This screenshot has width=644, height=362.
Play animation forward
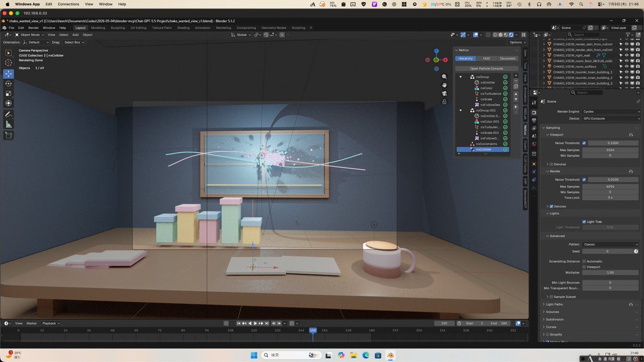click(x=255, y=323)
